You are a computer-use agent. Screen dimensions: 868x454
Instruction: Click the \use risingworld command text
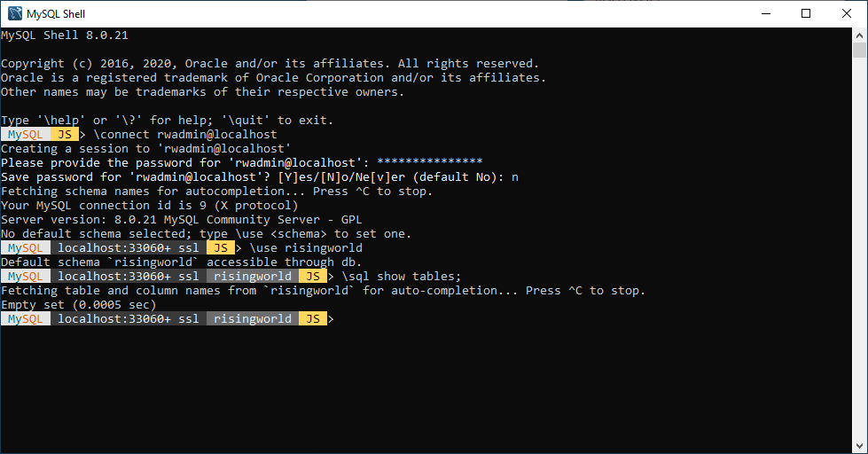pyautogui.click(x=305, y=248)
